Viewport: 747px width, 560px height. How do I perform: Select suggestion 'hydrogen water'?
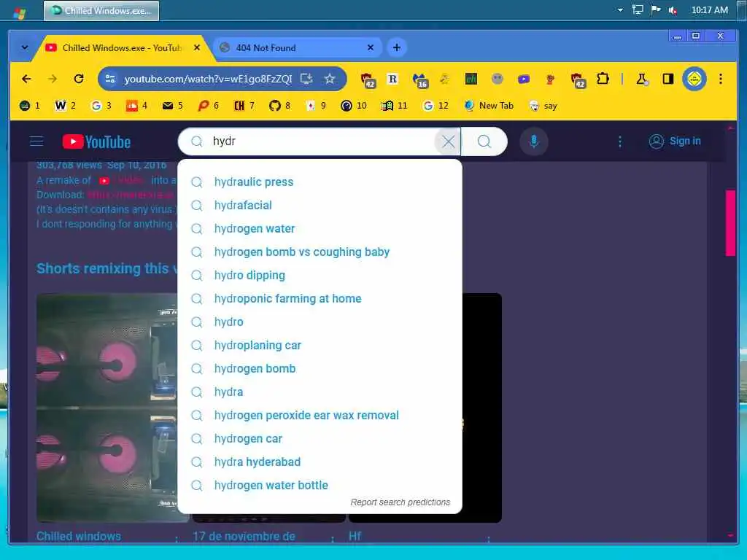tap(320, 228)
